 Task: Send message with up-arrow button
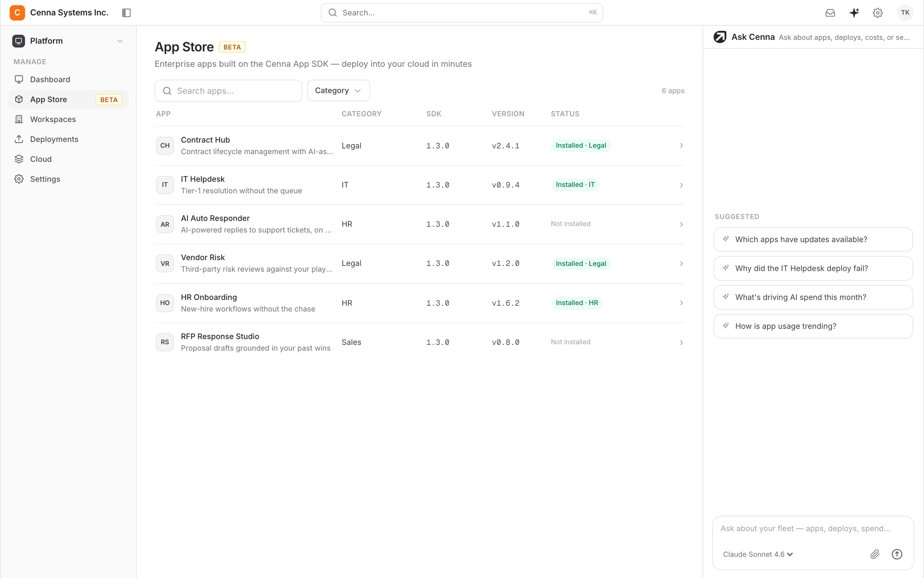coord(896,554)
